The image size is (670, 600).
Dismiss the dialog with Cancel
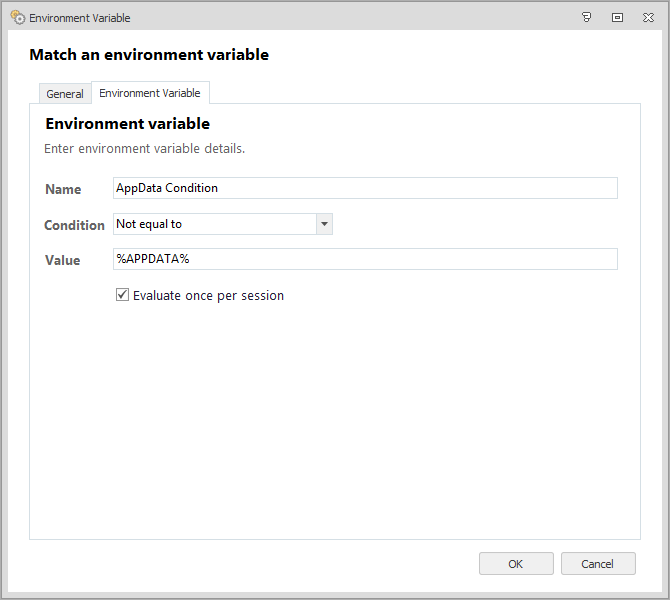click(598, 563)
